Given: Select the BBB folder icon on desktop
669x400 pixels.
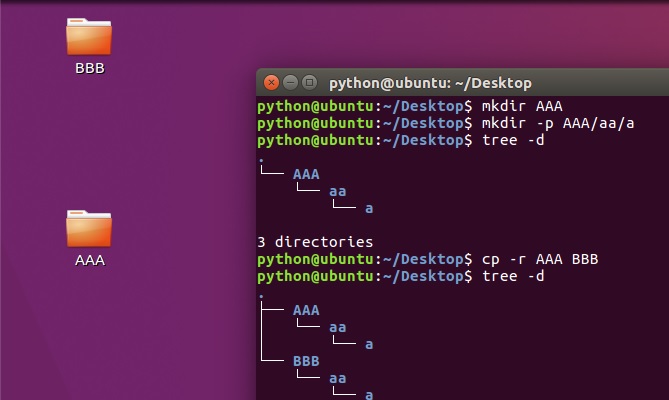Looking at the screenshot, I should pos(89,36).
